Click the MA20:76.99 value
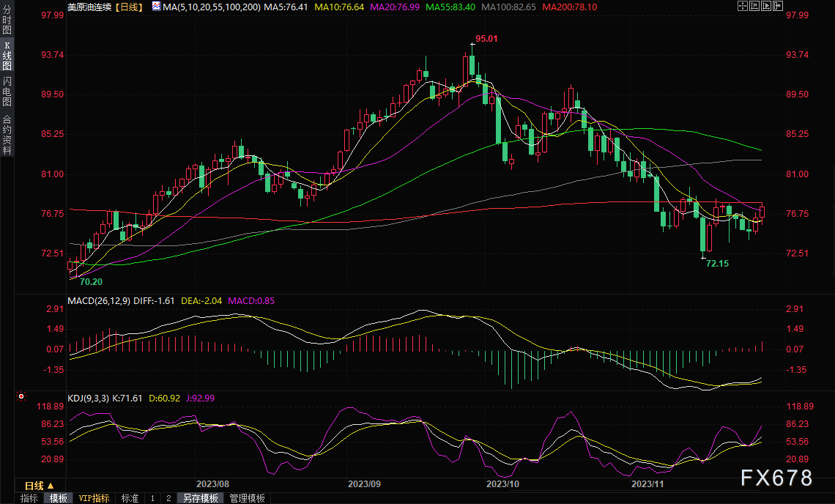Screen dimensions: 835x504 395,7
